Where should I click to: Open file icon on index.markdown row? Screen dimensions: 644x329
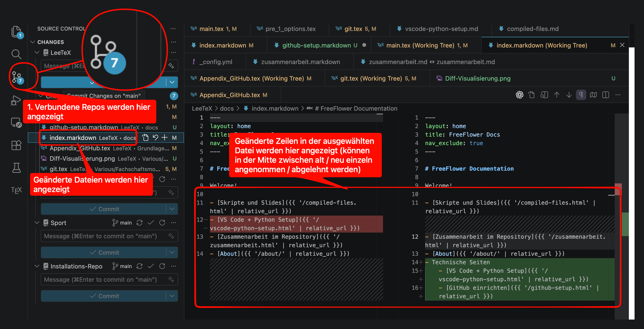tap(145, 138)
